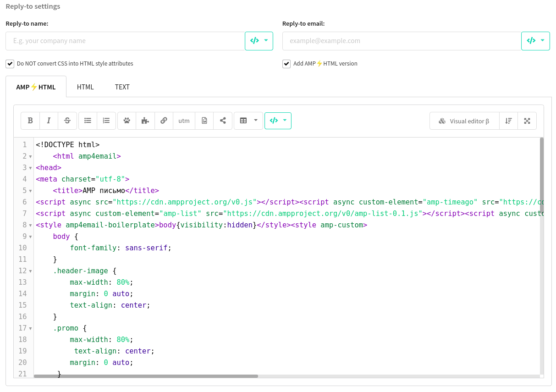This screenshot has height=392, width=556.
Task: Open the code tag dropdown beside Reply-to email
Action: (x=535, y=41)
